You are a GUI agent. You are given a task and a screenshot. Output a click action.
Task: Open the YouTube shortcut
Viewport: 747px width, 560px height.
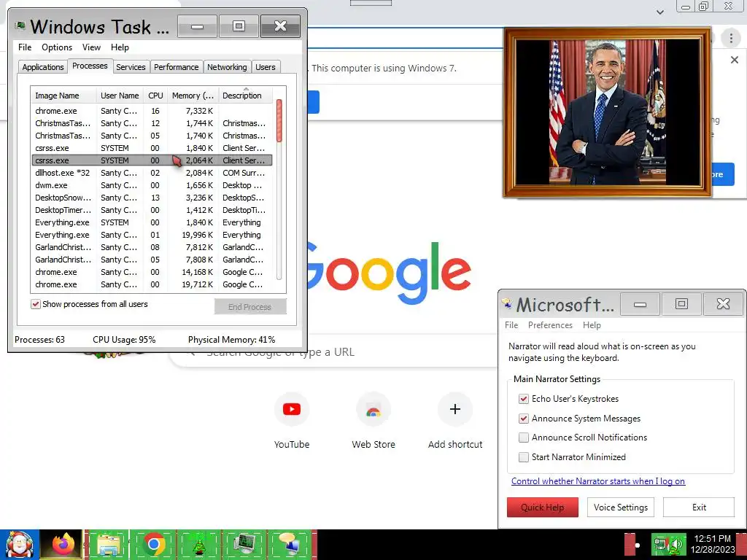[292, 421]
